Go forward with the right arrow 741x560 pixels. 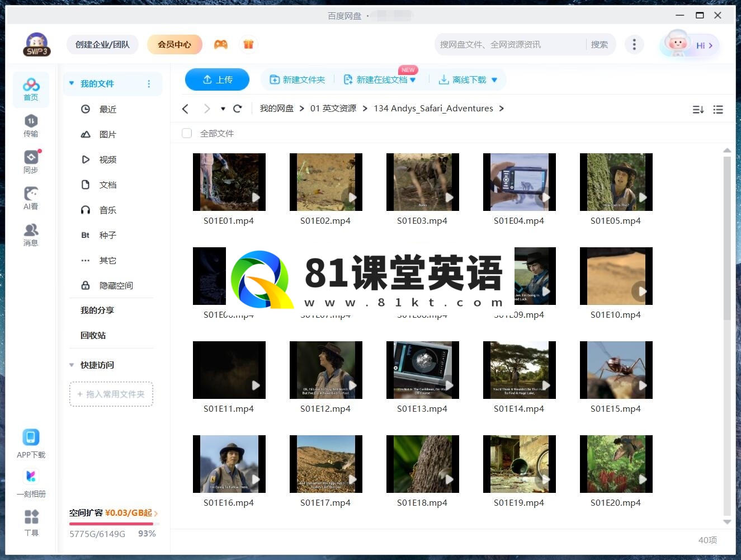point(207,109)
